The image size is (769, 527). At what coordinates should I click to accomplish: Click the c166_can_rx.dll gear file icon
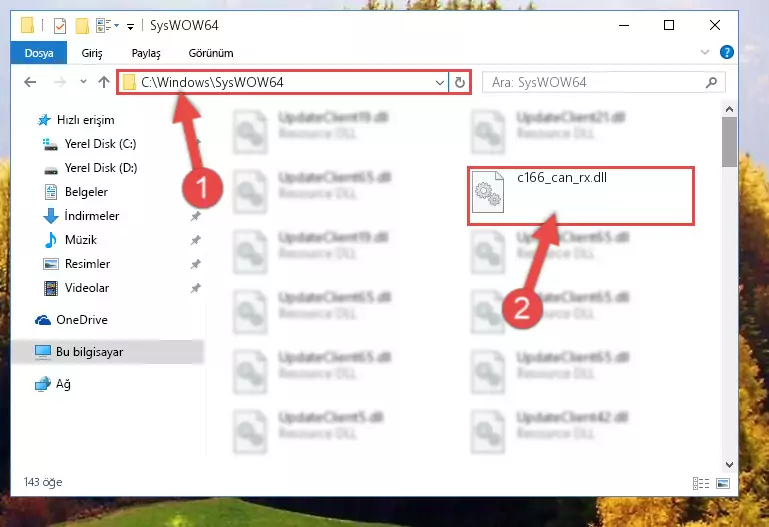[487, 192]
